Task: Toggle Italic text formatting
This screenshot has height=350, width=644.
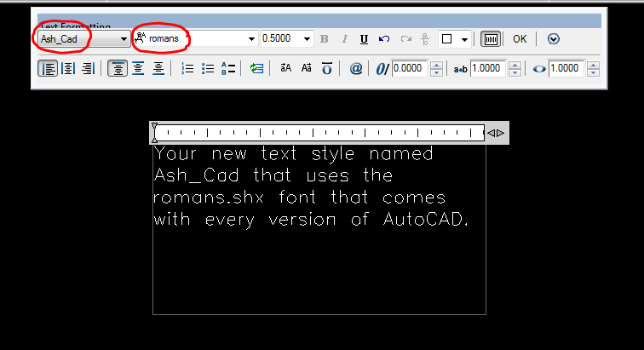Action: 344,39
